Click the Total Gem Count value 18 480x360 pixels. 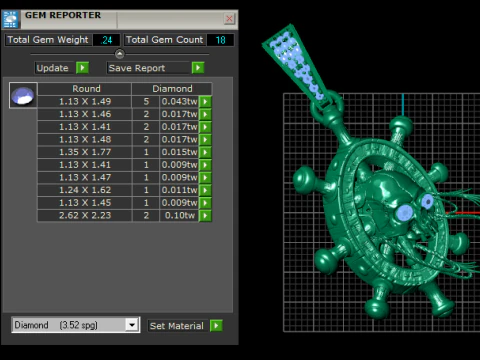click(x=220, y=40)
